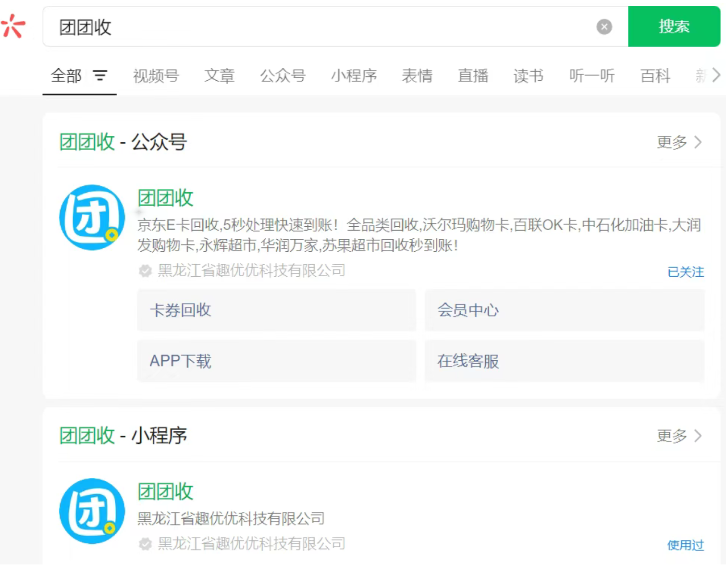Screen dimensions: 726x588
Task: Click the 团团收 - 公众号 section heading
Action: click(123, 142)
